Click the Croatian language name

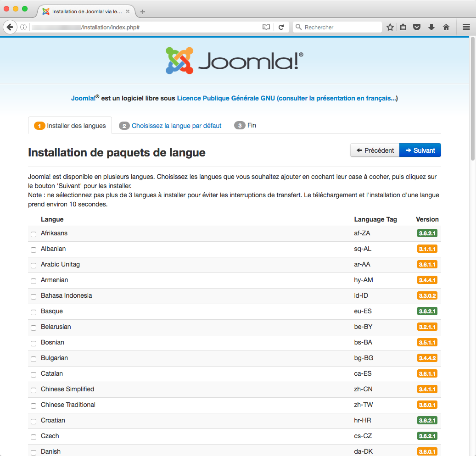53,420
